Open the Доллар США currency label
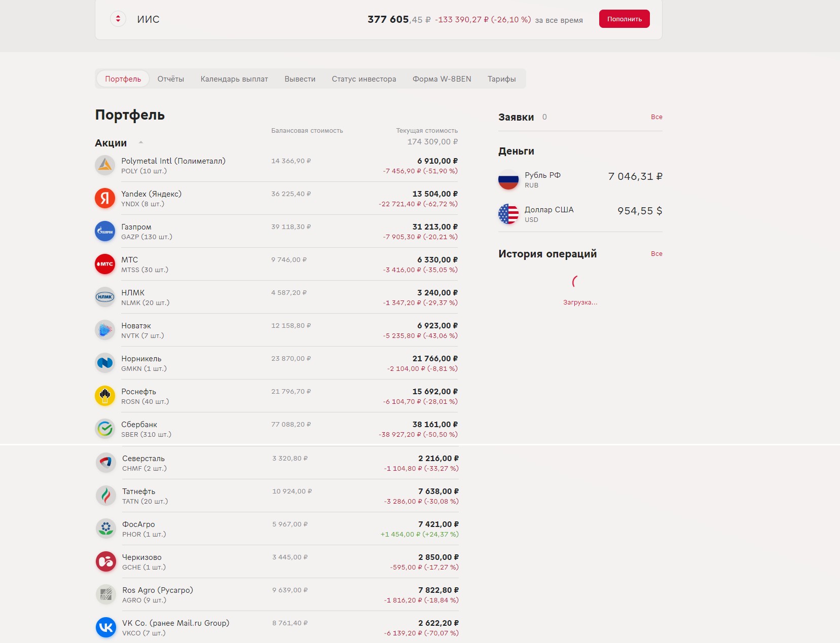 tap(549, 210)
